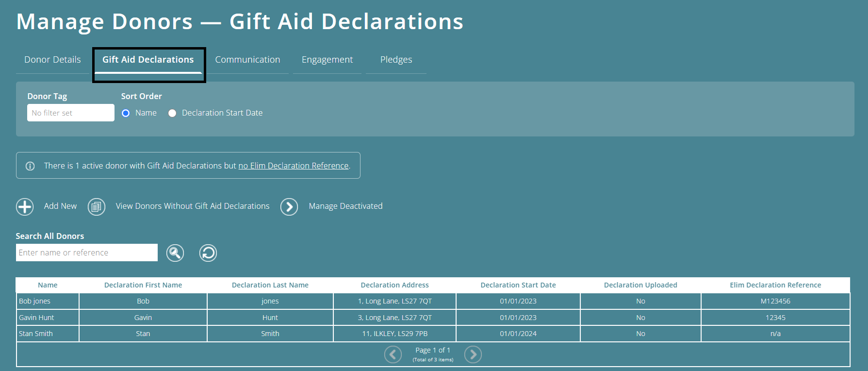868x371 pixels.
Task: Click the 'Smith' last name cell
Action: 270,334
